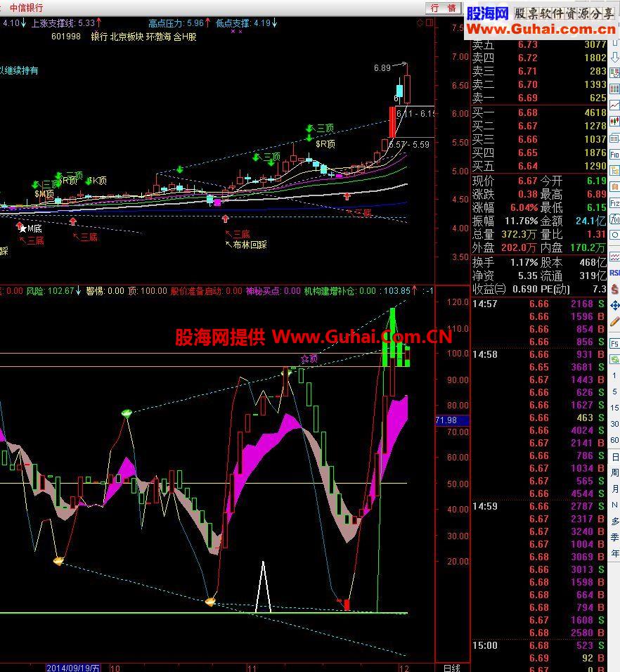Select the 周 weekly period

(615, 472)
